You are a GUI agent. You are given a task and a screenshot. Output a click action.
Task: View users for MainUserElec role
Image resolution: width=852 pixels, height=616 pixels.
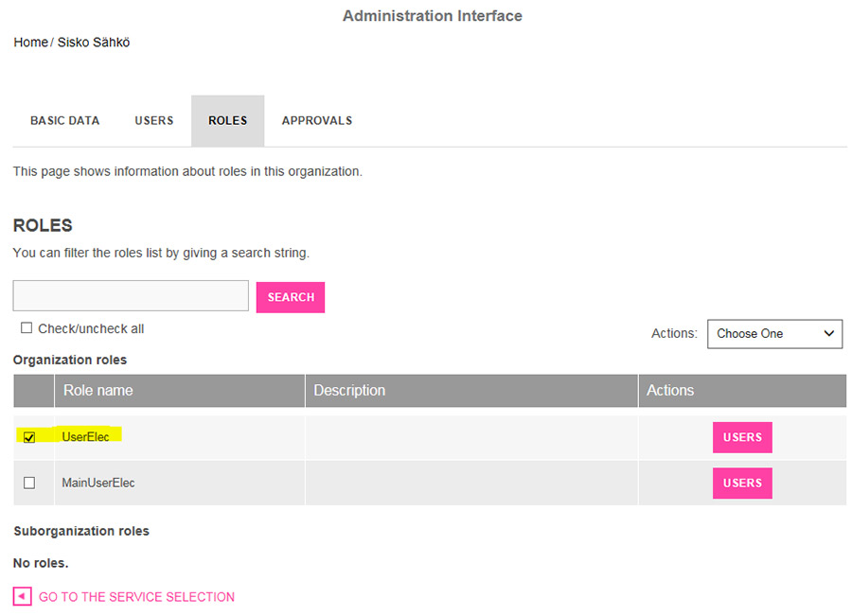pos(742,483)
